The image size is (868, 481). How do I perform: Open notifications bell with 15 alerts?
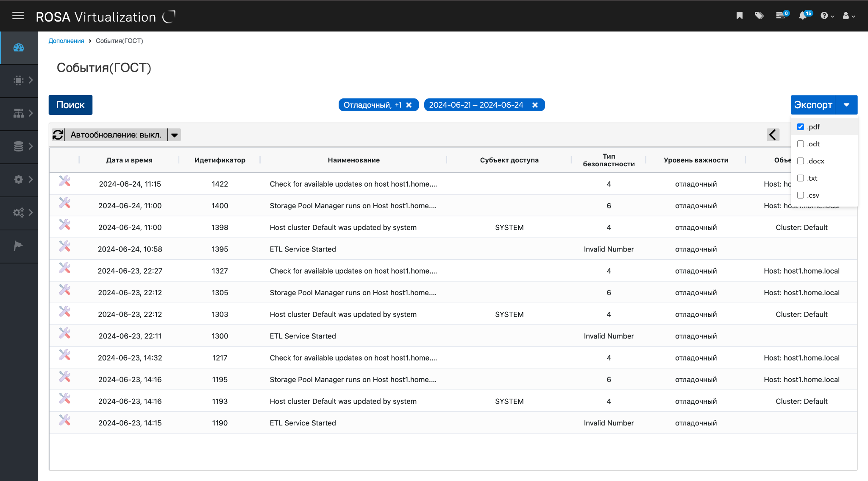click(x=802, y=16)
